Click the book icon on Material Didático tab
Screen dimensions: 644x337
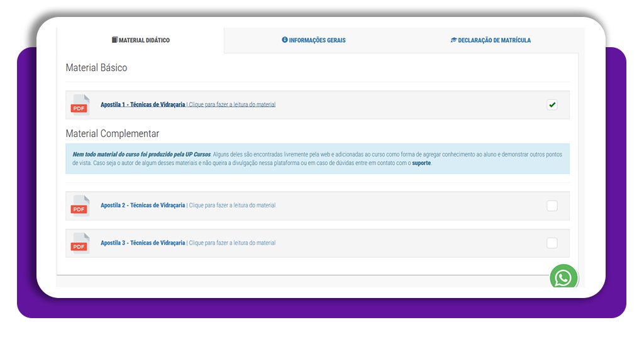pos(114,40)
